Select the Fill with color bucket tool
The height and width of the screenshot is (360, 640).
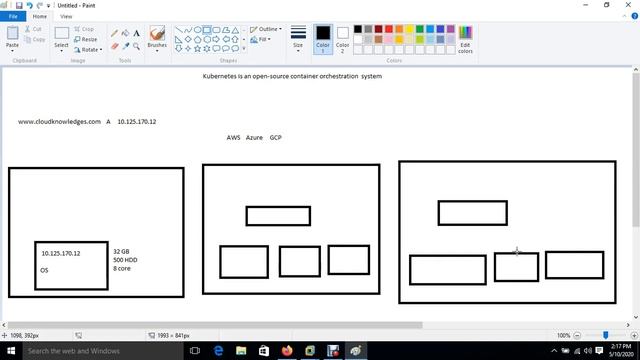[x=125, y=33]
